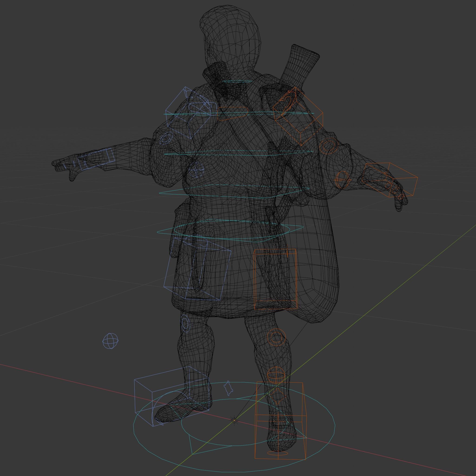The height and width of the screenshot is (476, 476).
Task: Select the blue wire sphere floating beside the legs
Action: tap(110, 341)
